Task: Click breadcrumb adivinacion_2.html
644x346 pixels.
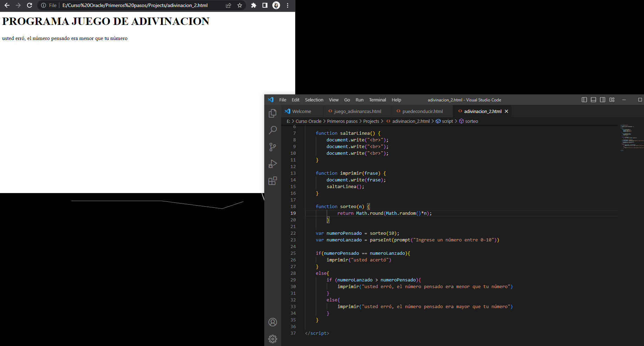Action: pyautogui.click(x=408, y=121)
